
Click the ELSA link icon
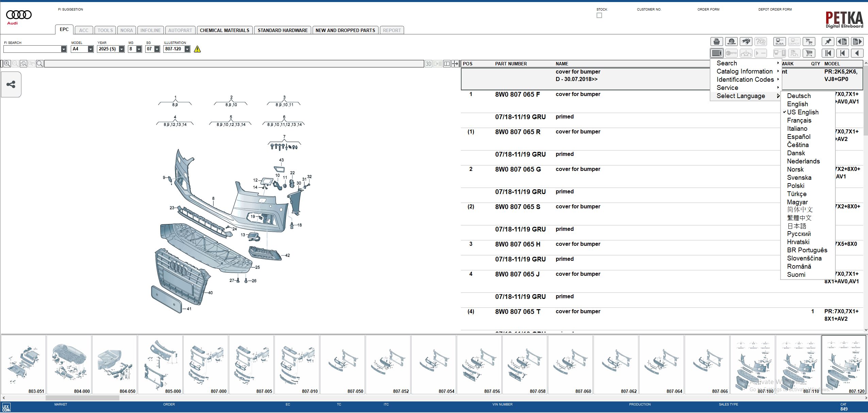780,41
